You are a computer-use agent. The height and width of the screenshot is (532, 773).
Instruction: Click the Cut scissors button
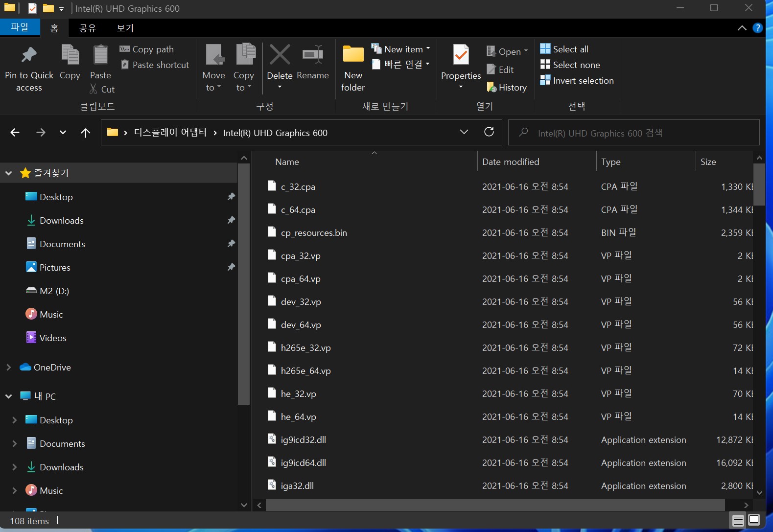pos(102,89)
